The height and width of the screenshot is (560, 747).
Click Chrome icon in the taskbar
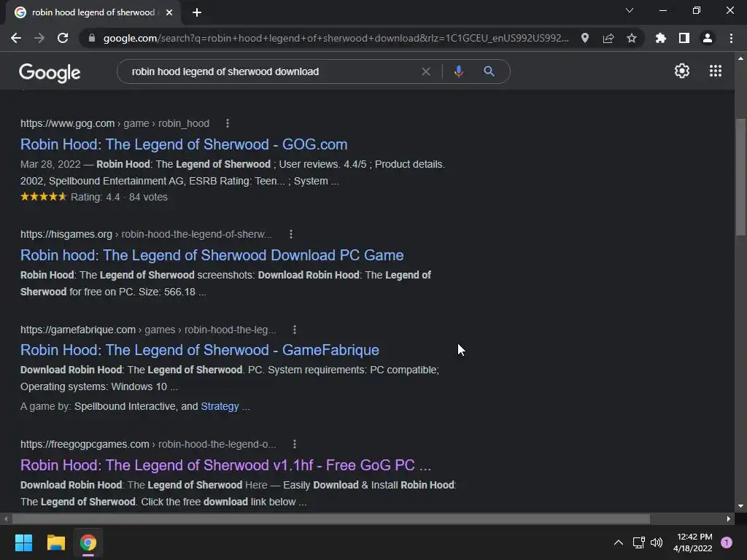88,542
